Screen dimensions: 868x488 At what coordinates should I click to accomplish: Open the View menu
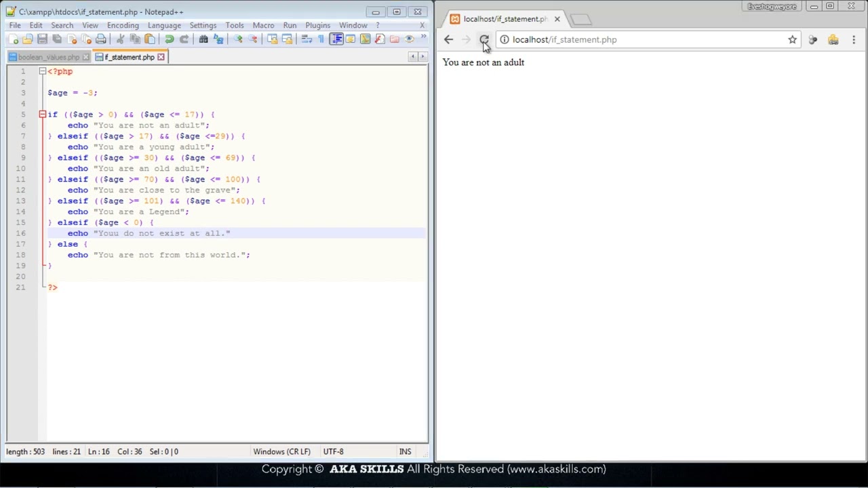pyautogui.click(x=90, y=25)
